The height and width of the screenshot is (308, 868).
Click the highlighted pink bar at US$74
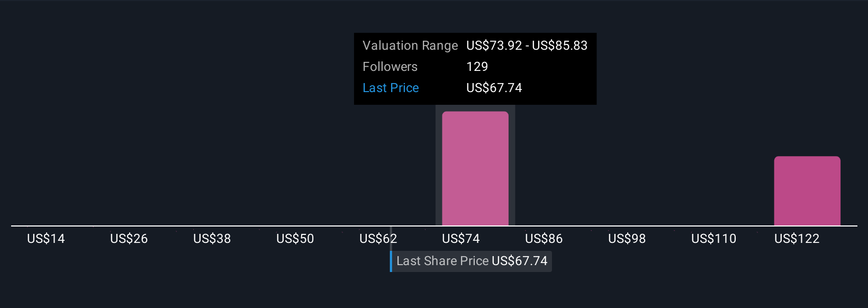475,168
